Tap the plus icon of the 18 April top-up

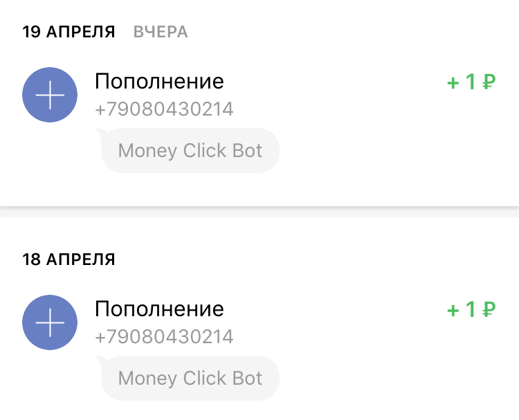(x=51, y=322)
